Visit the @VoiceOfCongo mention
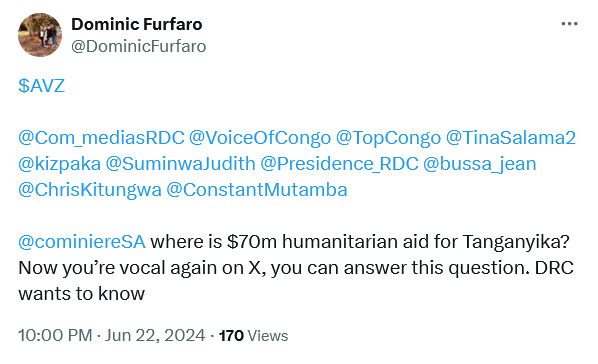The width and height of the screenshot is (598, 364). coord(260,138)
